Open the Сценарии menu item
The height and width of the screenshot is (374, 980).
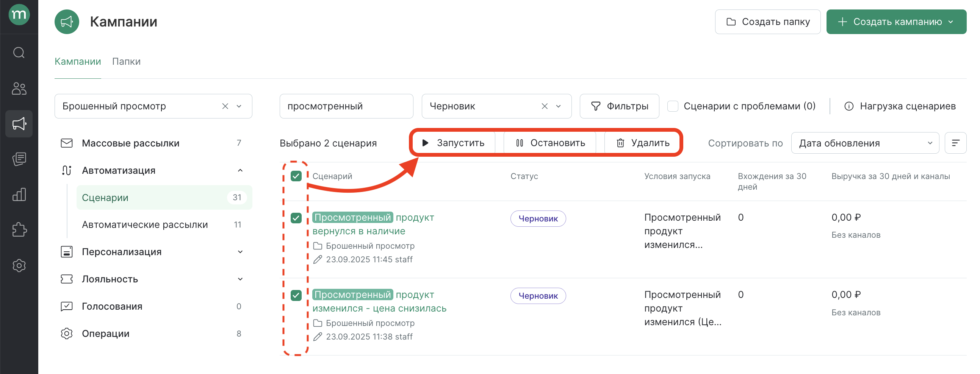(105, 197)
